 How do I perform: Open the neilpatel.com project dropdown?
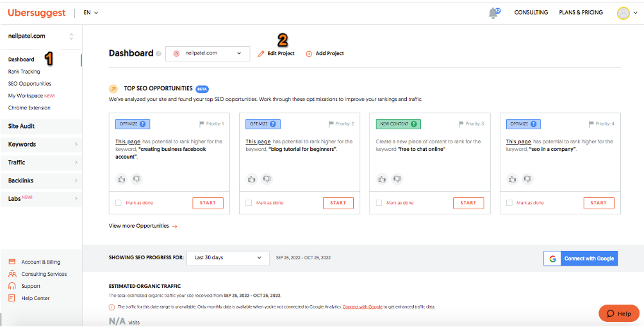pyautogui.click(x=208, y=53)
